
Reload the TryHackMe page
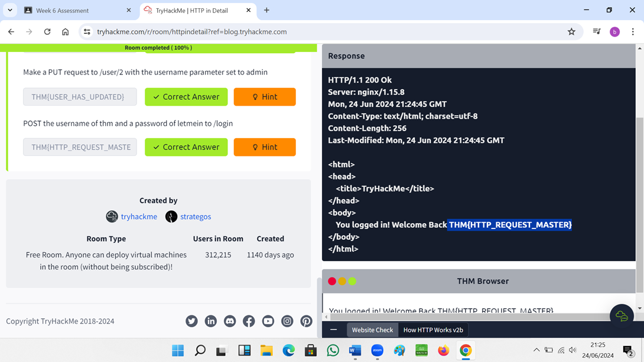pyautogui.click(x=47, y=31)
